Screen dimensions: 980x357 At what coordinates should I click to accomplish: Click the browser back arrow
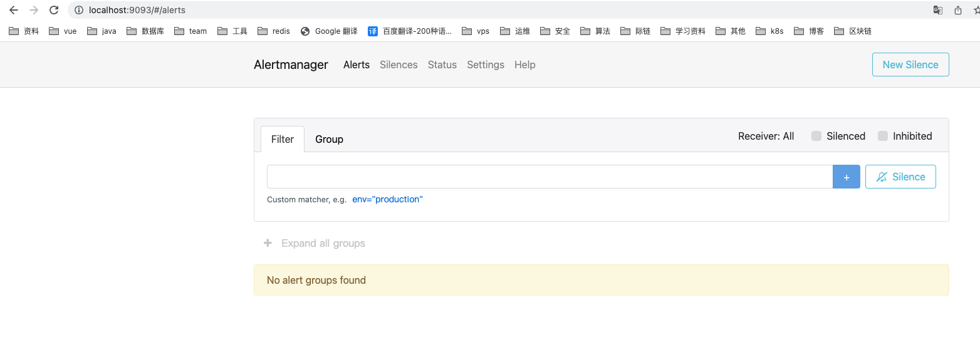(x=14, y=10)
